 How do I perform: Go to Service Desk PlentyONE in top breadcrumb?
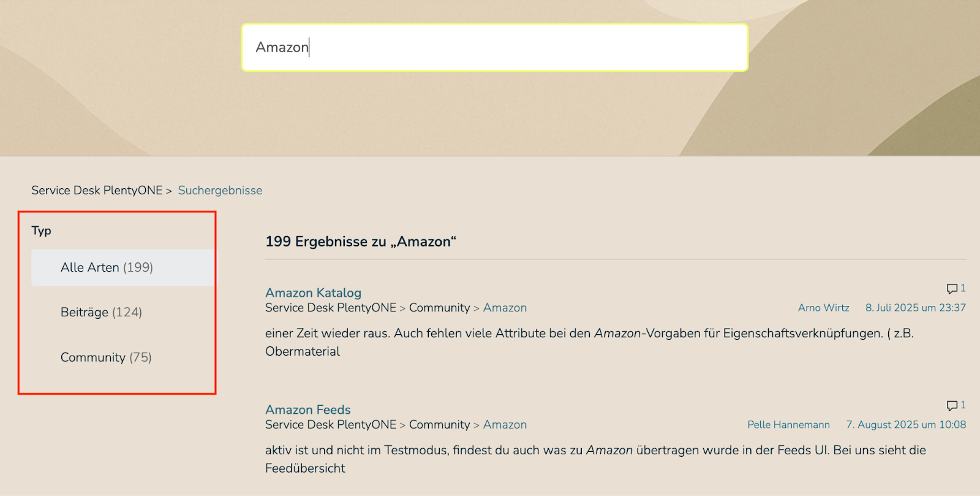(97, 191)
